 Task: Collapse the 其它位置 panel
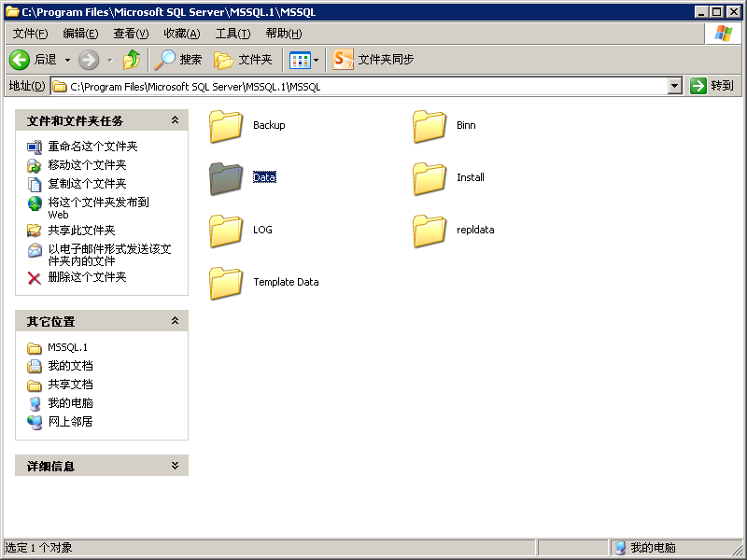pyautogui.click(x=175, y=320)
